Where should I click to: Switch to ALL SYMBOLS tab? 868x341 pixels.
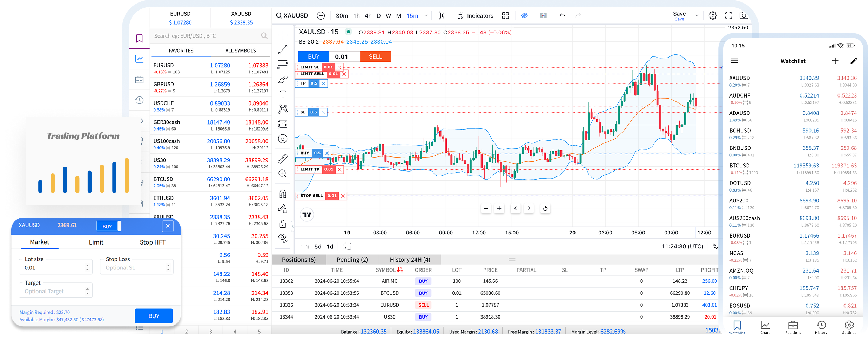pos(241,51)
